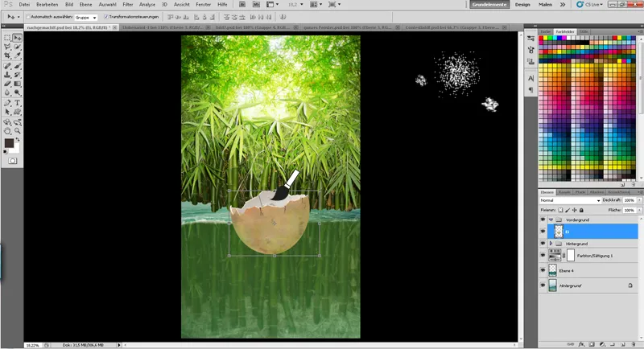Select the Lasso tool
The height and width of the screenshot is (349, 644).
click(x=7, y=47)
